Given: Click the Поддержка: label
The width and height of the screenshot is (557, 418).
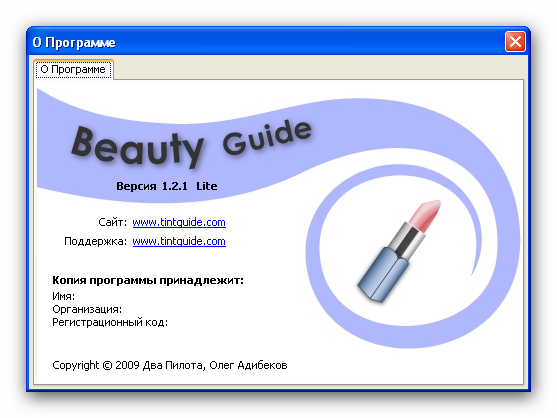Looking at the screenshot, I should (95, 241).
